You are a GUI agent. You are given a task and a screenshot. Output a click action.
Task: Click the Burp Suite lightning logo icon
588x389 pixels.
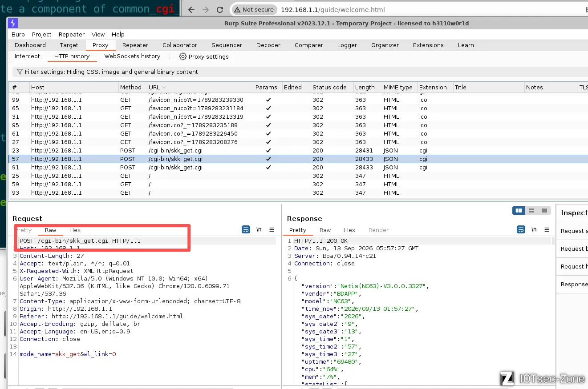(13, 23)
